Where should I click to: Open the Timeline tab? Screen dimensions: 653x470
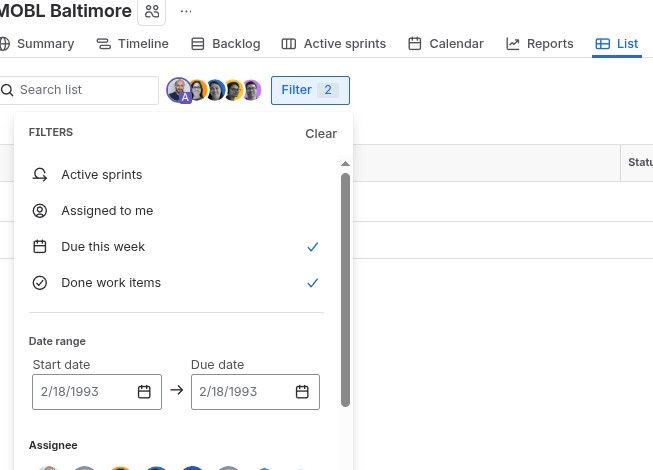[132, 44]
